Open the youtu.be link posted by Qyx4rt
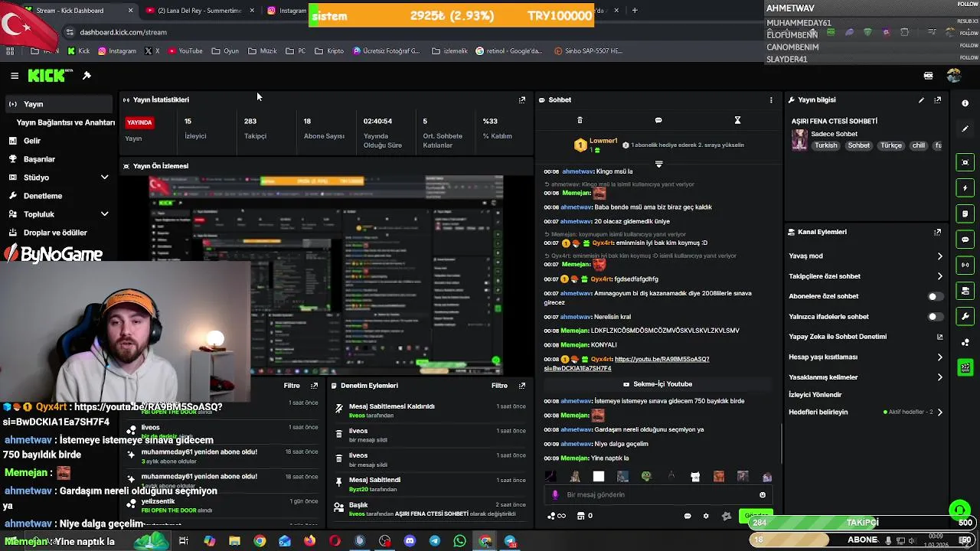 pyautogui.click(x=626, y=364)
